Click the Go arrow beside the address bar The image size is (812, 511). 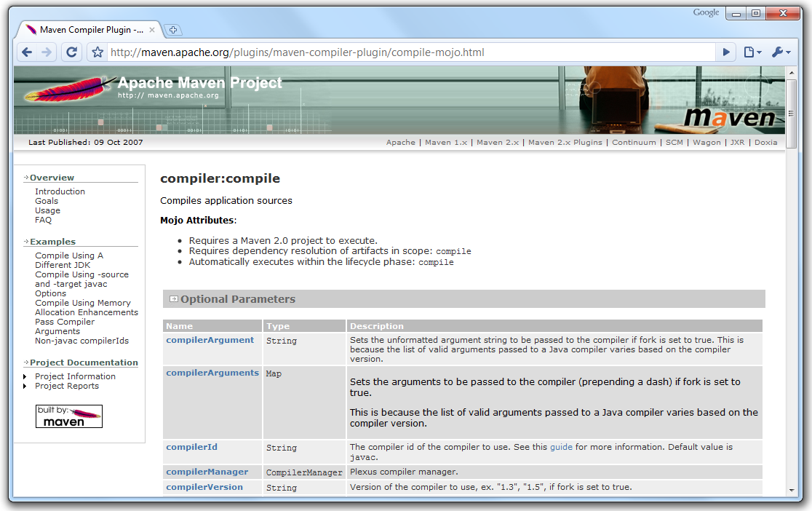pos(725,52)
